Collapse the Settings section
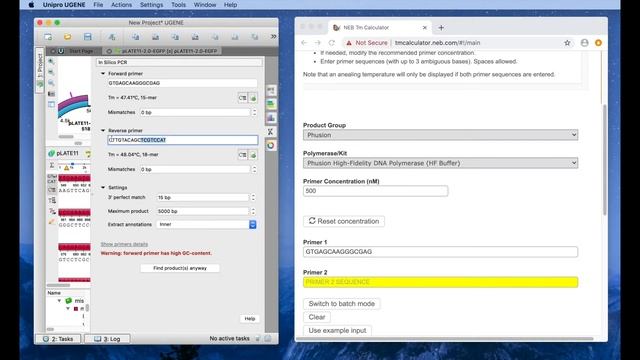This screenshot has height=360, width=640. [103, 187]
